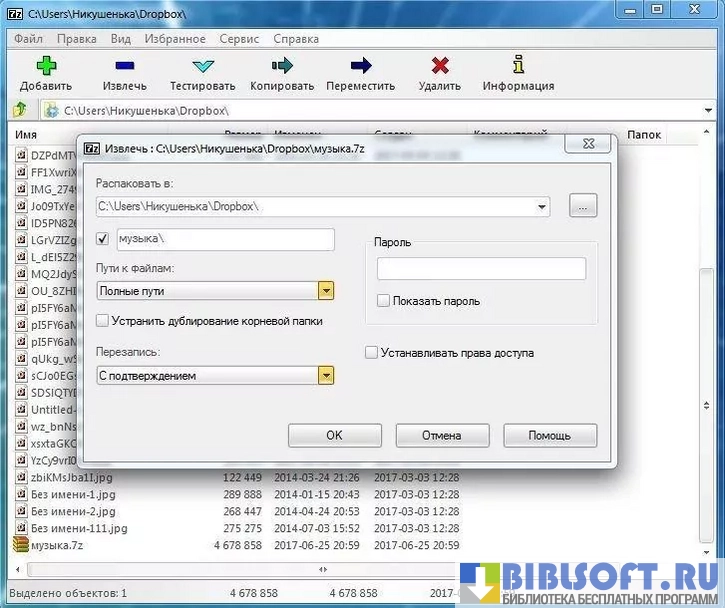This screenshot has width=725, height=608.
Task: Click the Копировать arrow icon
Action: 282,66
